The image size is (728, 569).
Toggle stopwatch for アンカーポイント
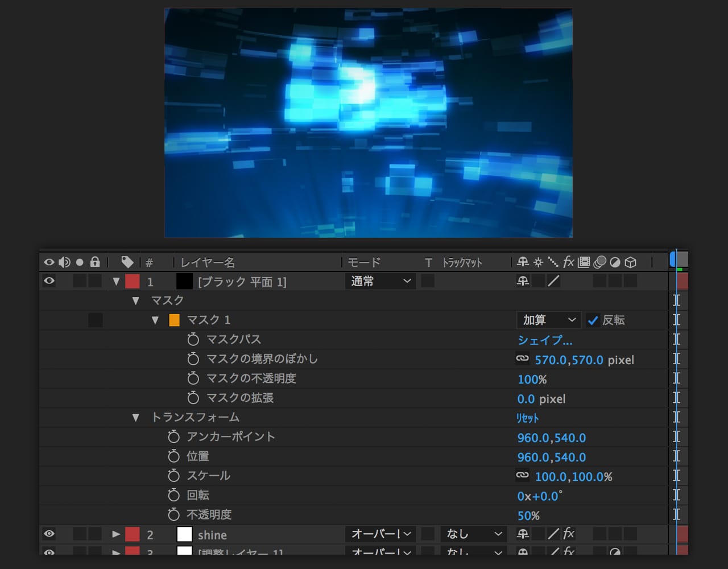[x=174, y=437]
